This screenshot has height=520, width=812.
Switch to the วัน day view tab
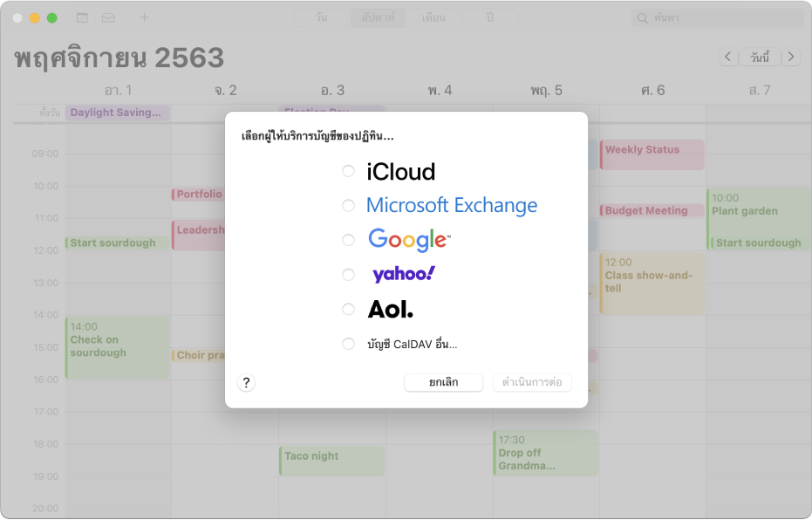(322, 17)
